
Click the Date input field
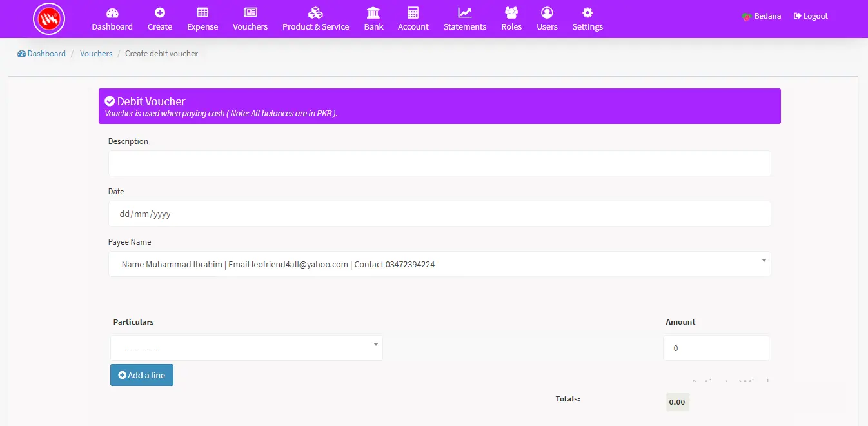point(439,214)
